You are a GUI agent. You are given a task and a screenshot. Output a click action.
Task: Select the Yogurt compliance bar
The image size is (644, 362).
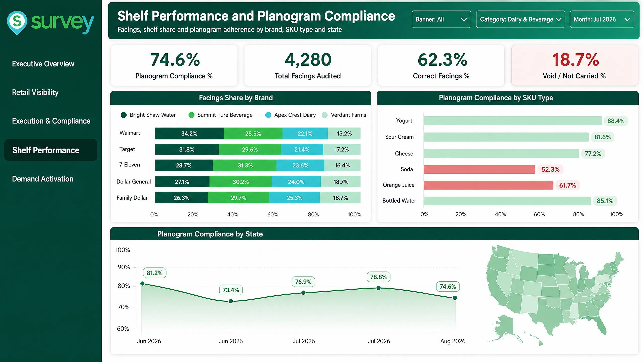(x=513, y=121)
